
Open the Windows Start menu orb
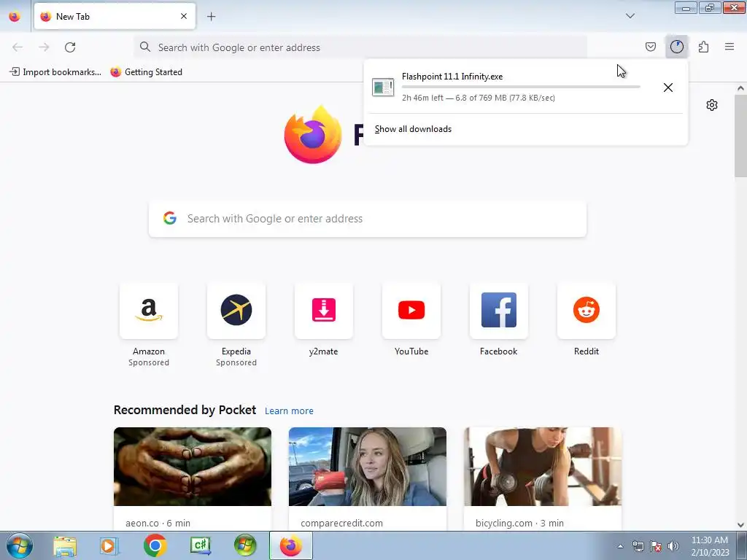[x=20, y=545]
